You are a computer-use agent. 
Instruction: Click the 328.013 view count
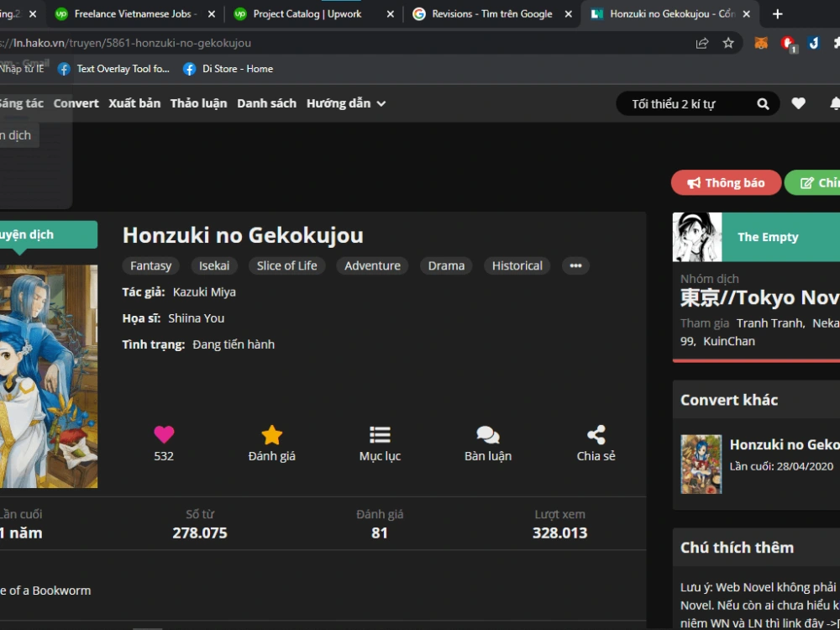pyautogui.click(x=559, y=533)
